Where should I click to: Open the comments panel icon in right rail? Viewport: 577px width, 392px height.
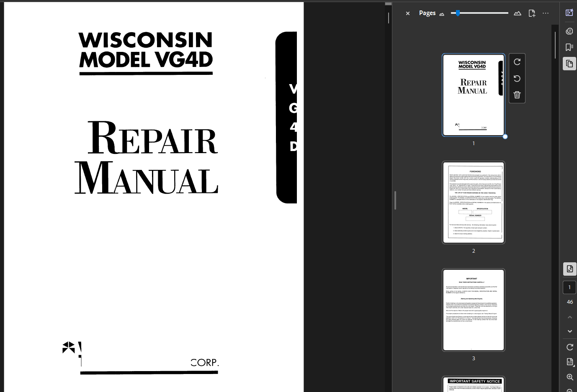pos(569,31)
